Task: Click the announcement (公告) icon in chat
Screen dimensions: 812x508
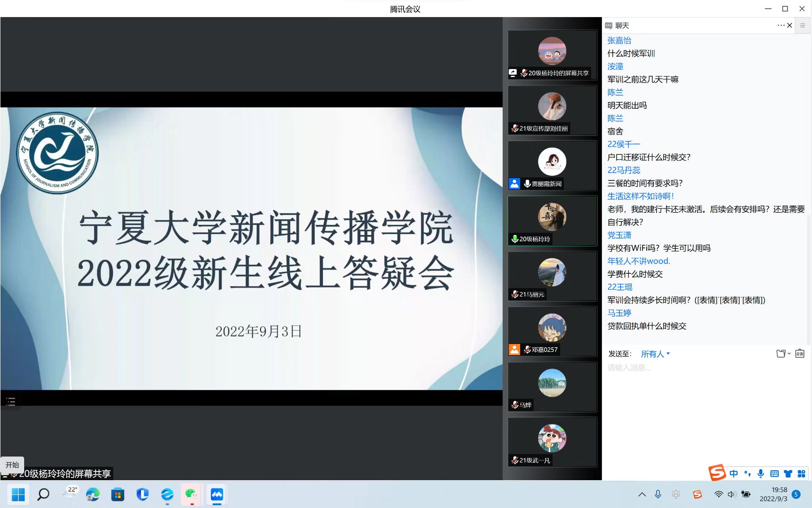Action: point(800,354)
